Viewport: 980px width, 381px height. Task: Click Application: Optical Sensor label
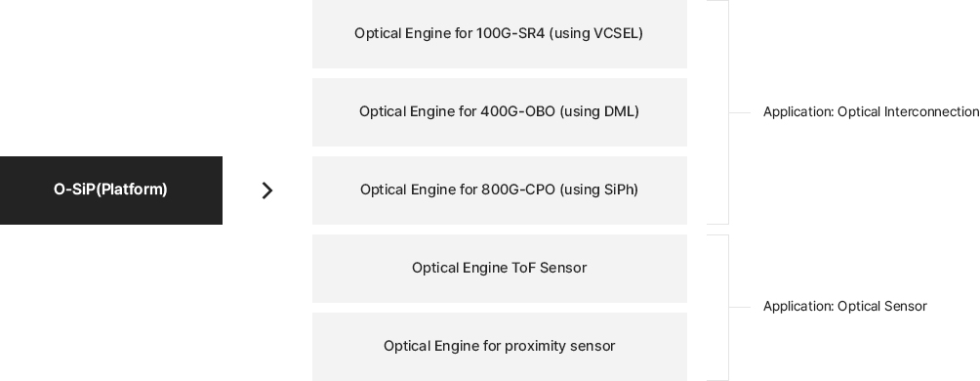845,307
